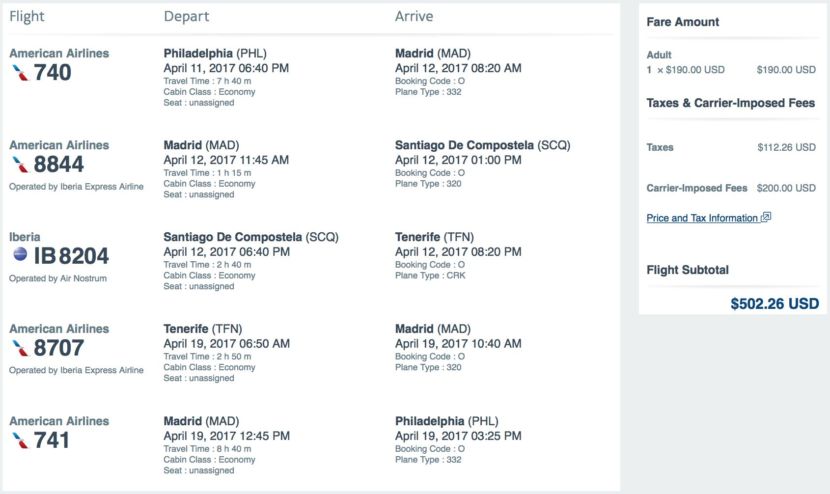830x494 pixels.
Task: Select flight number IB8204
Action: (x=71, y=256)
